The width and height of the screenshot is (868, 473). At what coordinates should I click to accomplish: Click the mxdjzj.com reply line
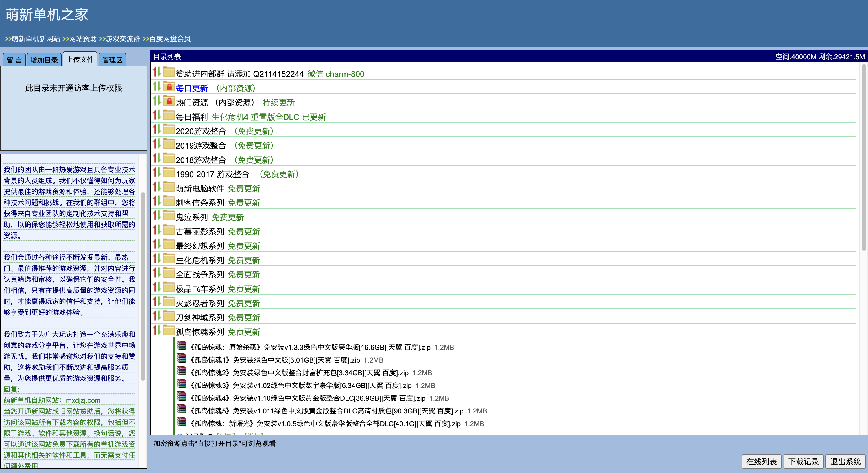point(52,400)
